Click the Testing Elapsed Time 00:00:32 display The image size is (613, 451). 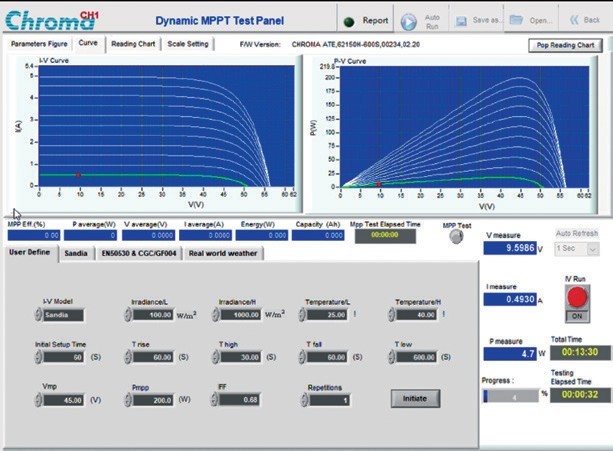tap(580, 395)
